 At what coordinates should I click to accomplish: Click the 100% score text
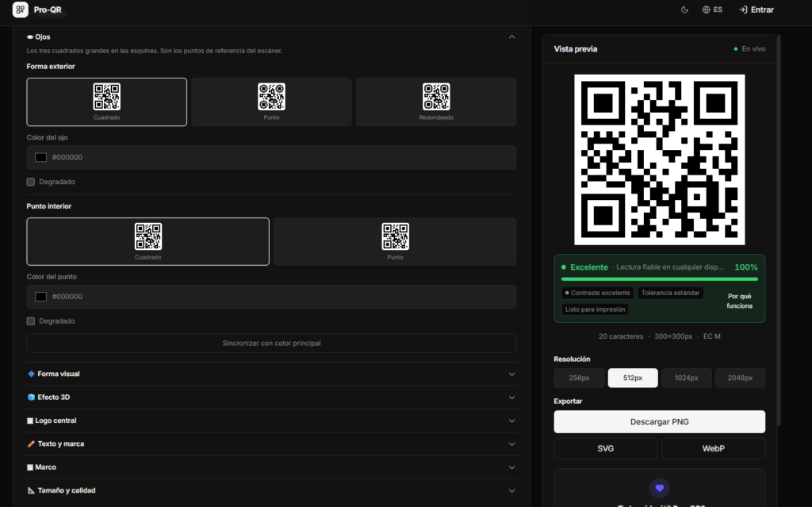745,267
